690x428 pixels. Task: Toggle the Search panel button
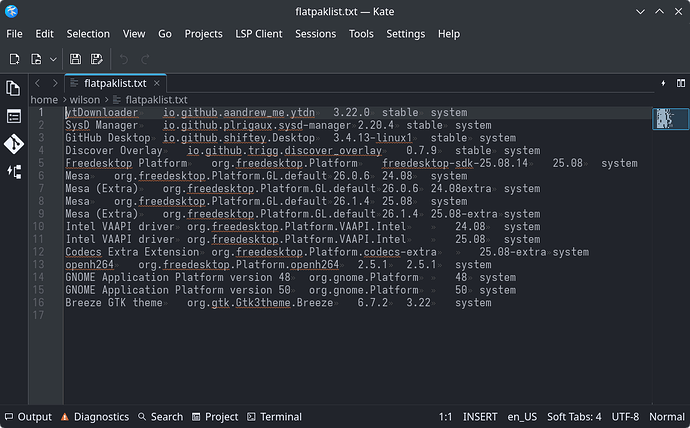click(x=160, y=417)
